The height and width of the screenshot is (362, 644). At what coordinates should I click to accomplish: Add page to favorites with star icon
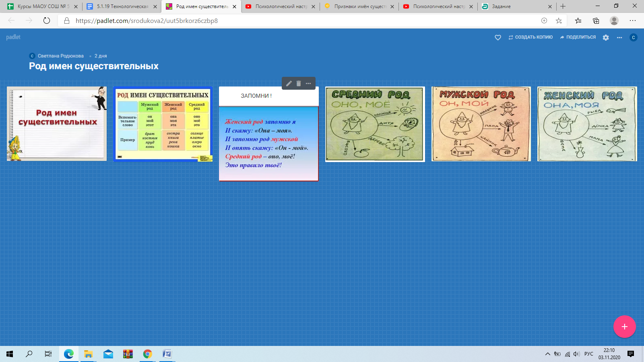pyautogui.click(x=559, y=21)
